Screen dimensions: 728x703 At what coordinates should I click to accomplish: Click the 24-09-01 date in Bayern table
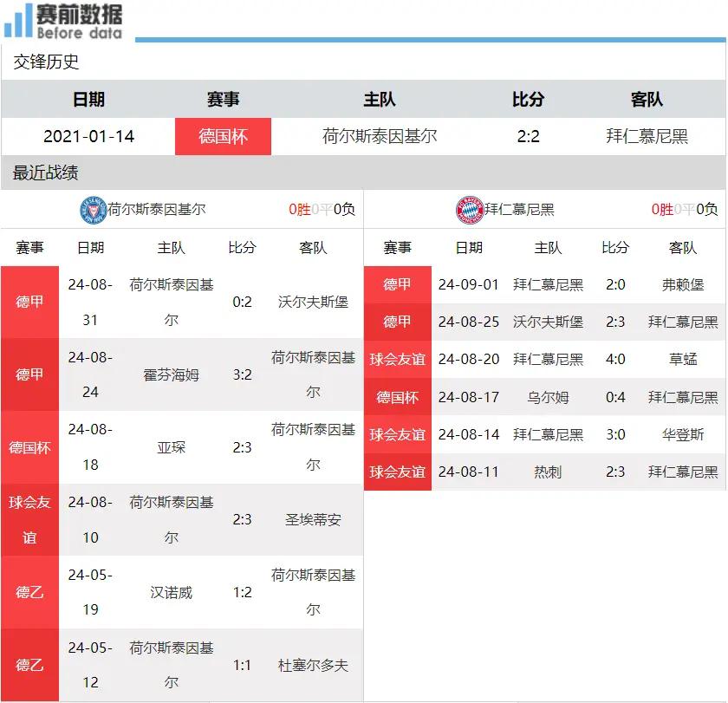coord(469,284)
